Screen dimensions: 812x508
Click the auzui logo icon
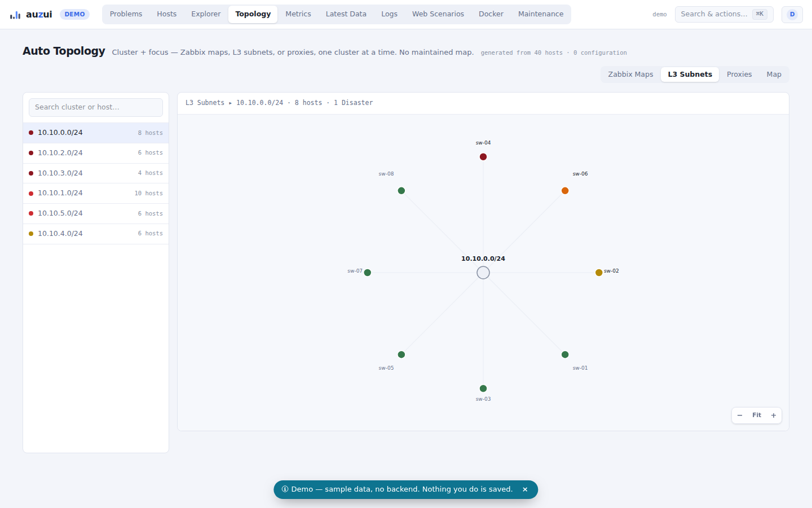click(15, 15)
